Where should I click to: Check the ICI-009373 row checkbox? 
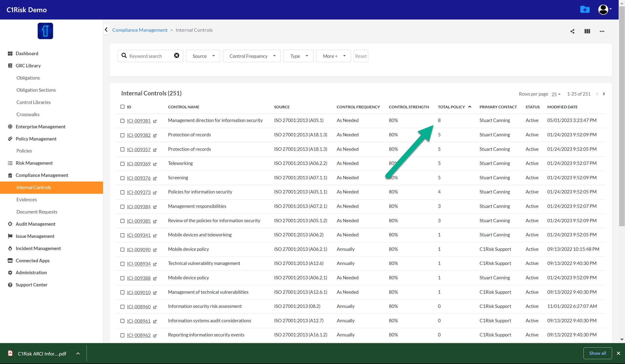pos(122,192)
